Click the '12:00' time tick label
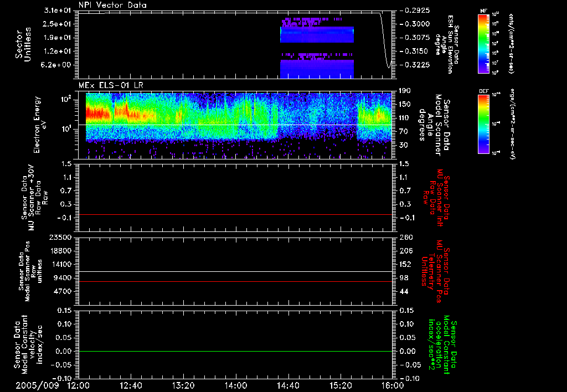This screenshot has width=567, height=392. [x=79, y=385]
